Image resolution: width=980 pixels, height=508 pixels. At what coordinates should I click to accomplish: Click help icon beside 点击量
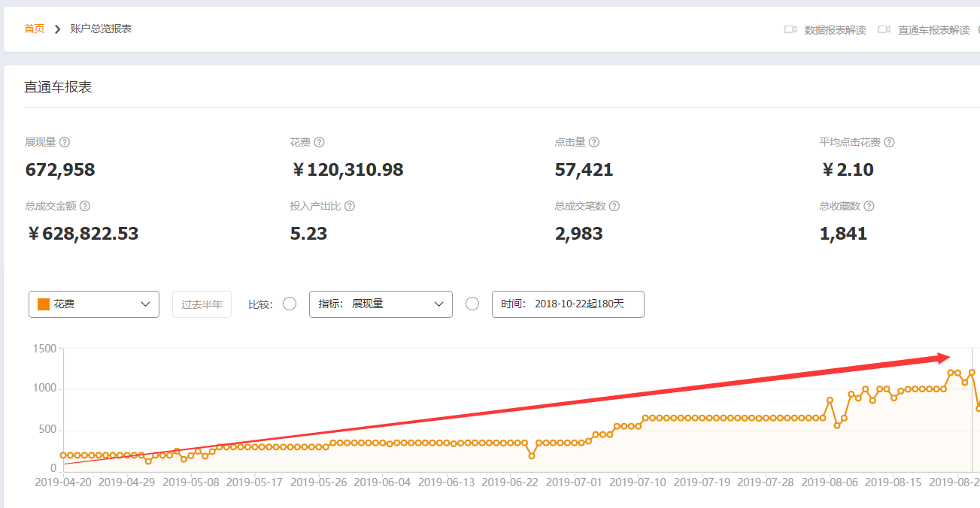pos(594,143)
